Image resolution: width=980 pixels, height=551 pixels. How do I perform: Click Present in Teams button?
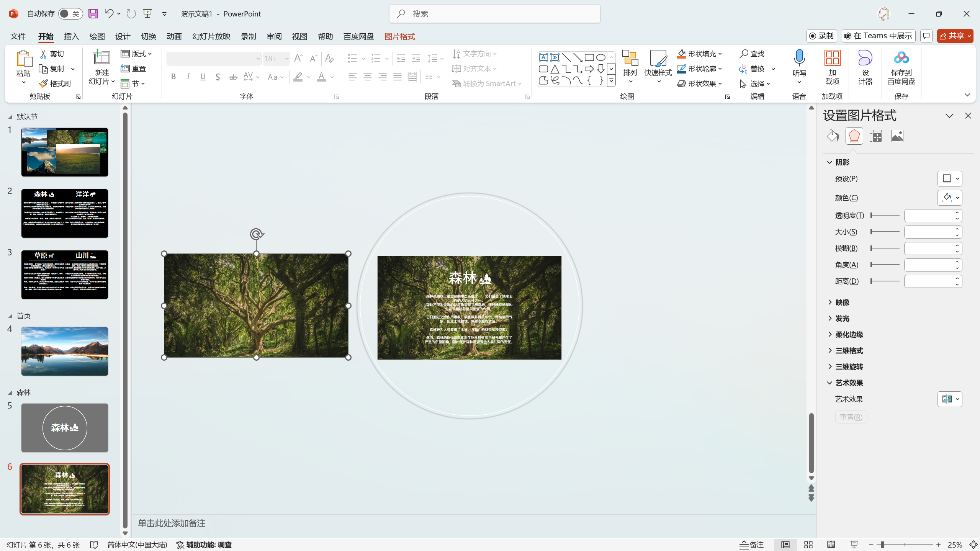[879, 36]
